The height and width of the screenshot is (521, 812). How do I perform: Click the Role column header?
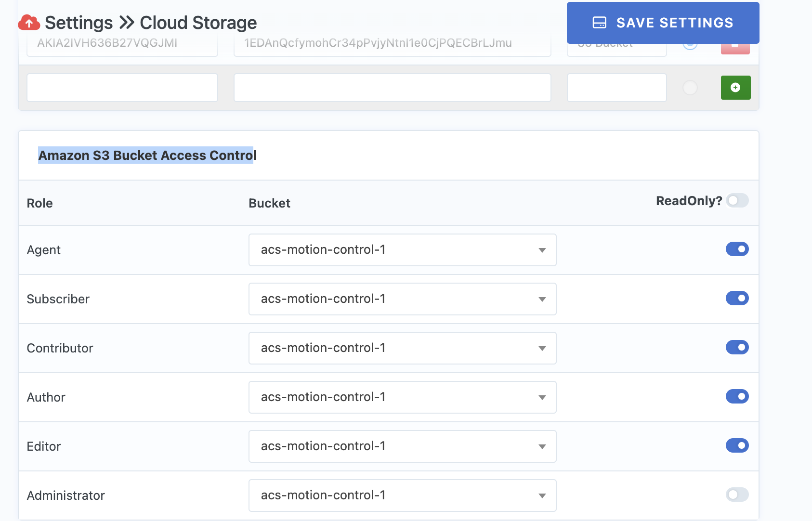pos(40,203)
